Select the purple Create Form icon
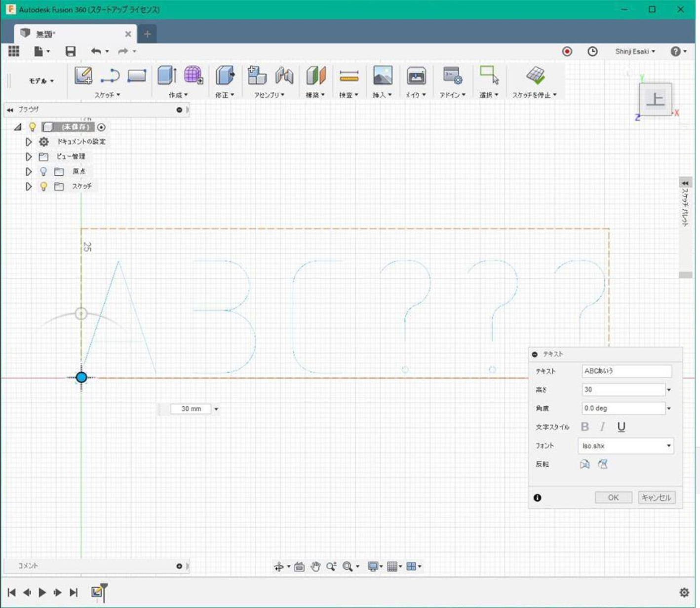The height and width of the screenshot is (608, 700). (193, 76)
